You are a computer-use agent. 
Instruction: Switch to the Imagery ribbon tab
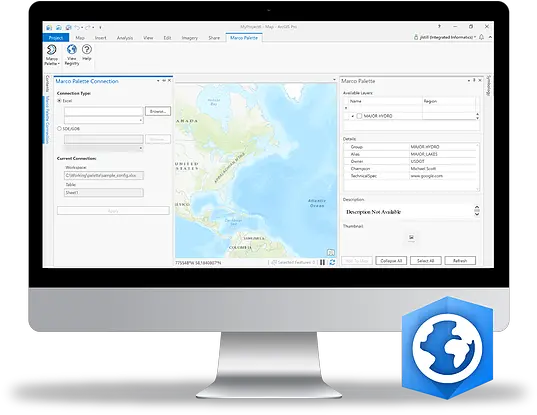point(190,38)
